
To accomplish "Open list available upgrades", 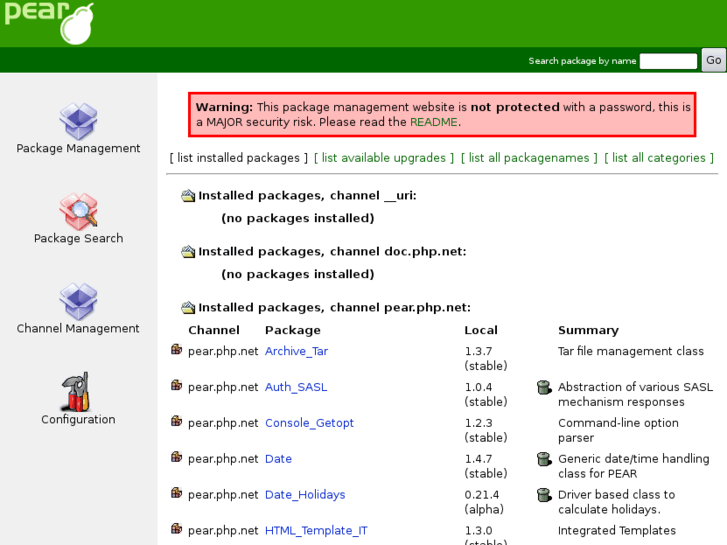I will coord(384,158).
